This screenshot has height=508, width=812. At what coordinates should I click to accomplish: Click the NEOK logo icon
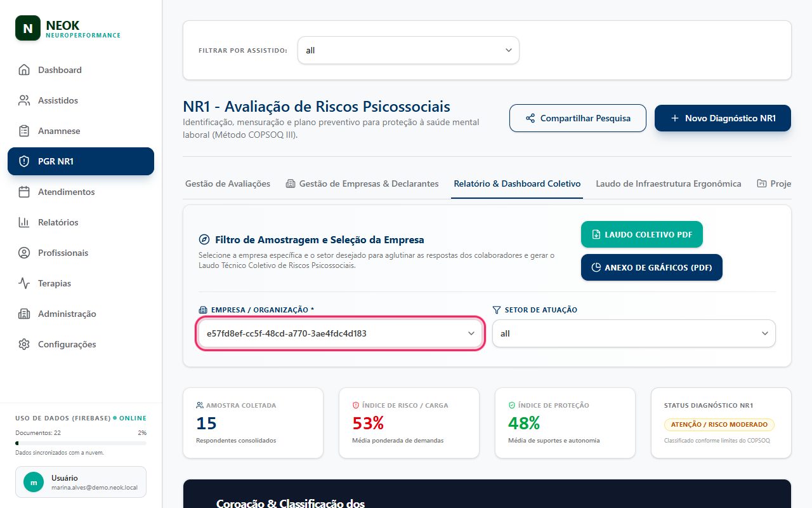28,28
